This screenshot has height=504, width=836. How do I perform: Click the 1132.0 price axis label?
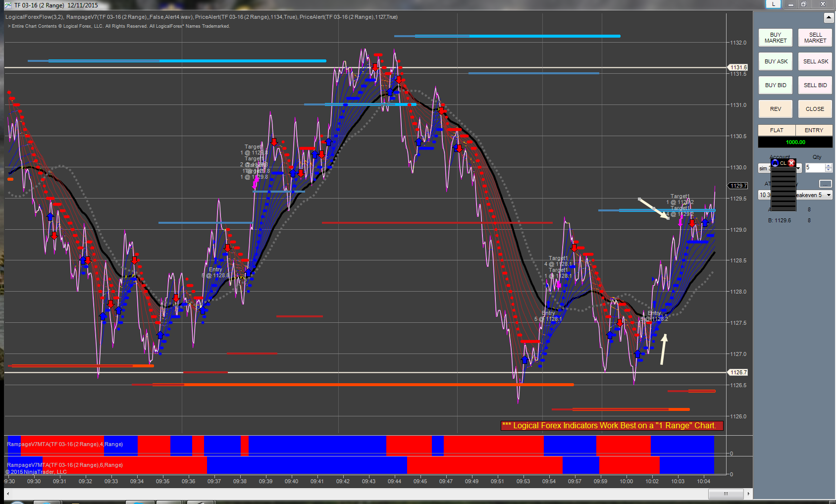(738, 43)
